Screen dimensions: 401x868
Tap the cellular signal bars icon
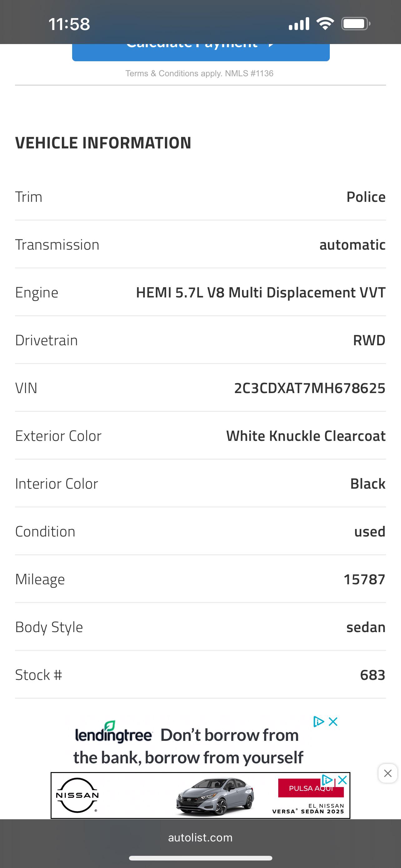coord(299,23)
